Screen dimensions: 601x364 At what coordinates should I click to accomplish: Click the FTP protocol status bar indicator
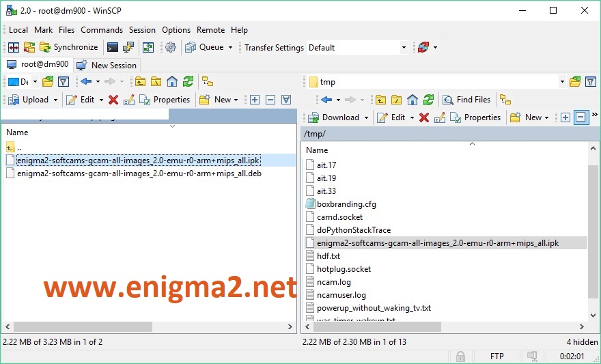pyautogui.click(x=497, y=356)
